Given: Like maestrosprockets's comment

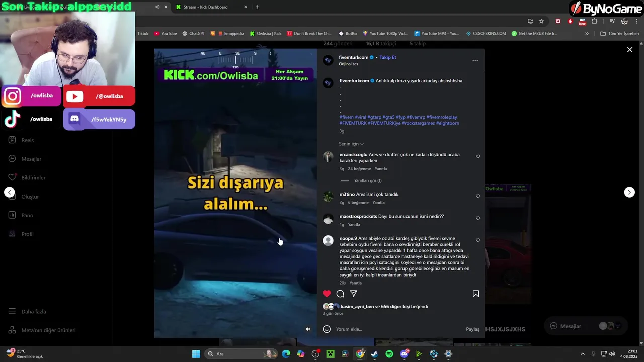Looking at the screenshot, I should pyautogui.click(x=478, y=218).
